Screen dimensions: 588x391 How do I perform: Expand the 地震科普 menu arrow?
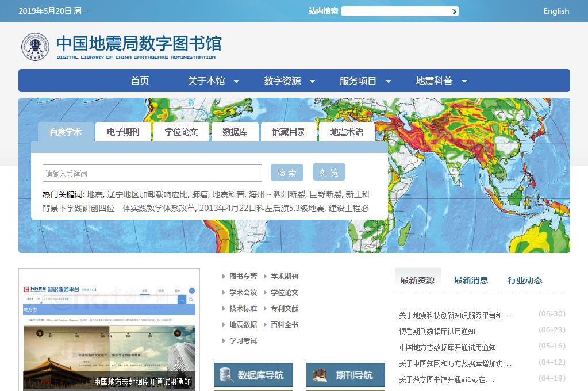[464, 81]
